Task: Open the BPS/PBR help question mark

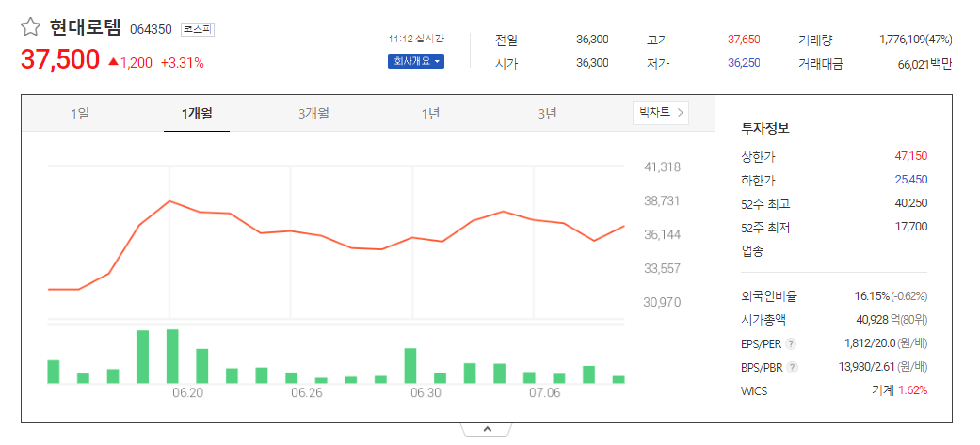Action: pos(792,368)
